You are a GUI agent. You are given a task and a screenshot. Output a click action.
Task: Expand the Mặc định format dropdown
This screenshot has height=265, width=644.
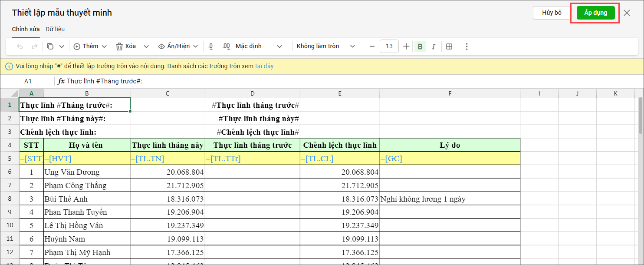coord(259,46)
